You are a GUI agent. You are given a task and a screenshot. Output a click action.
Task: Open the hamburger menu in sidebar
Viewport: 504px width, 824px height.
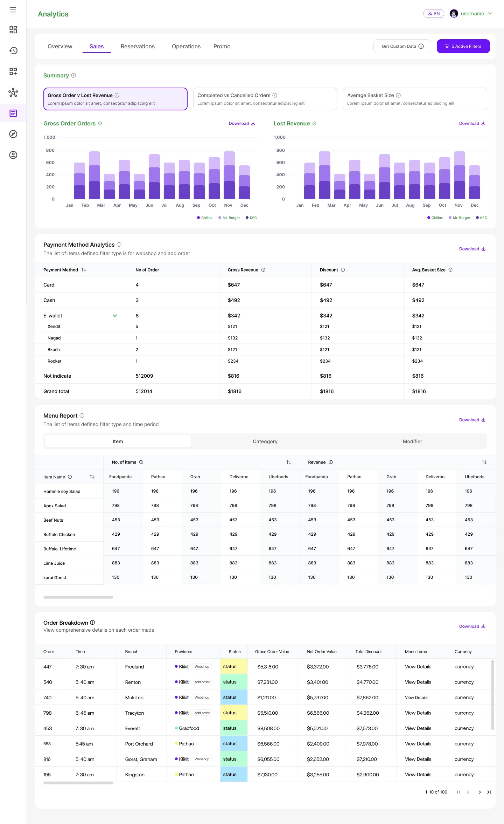(13, 10)
